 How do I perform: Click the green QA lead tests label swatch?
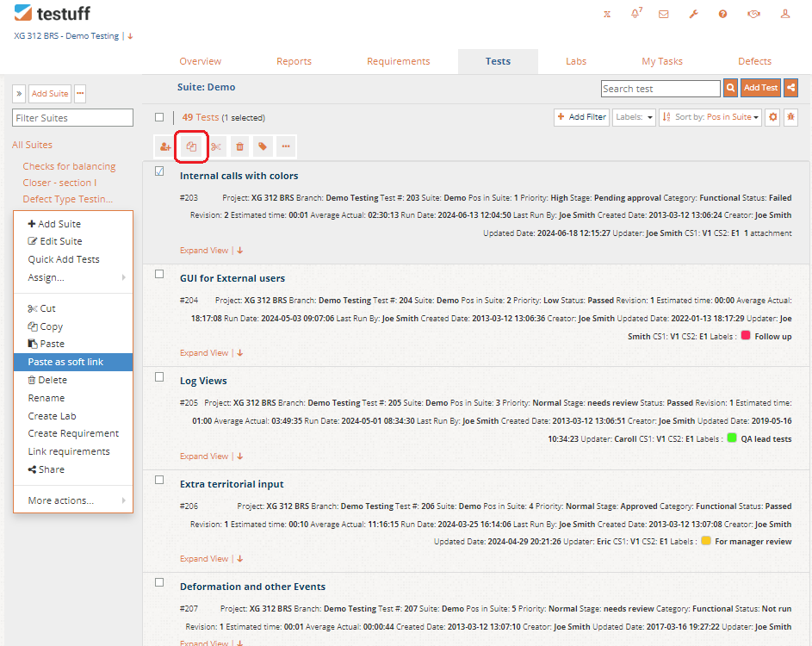coord(732,438)
